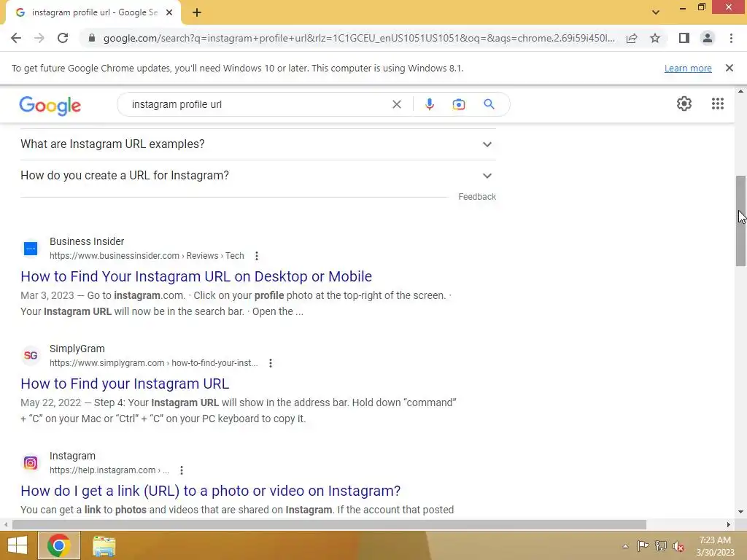The width and height of the screenshot is (747, 560).
Task: Clear the search box text
Action: point(396,104)
